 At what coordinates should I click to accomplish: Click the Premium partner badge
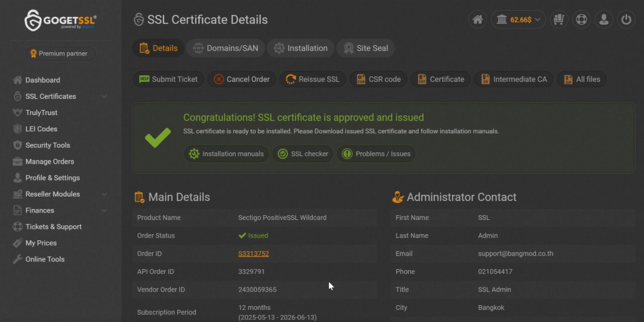click(60, 53)
